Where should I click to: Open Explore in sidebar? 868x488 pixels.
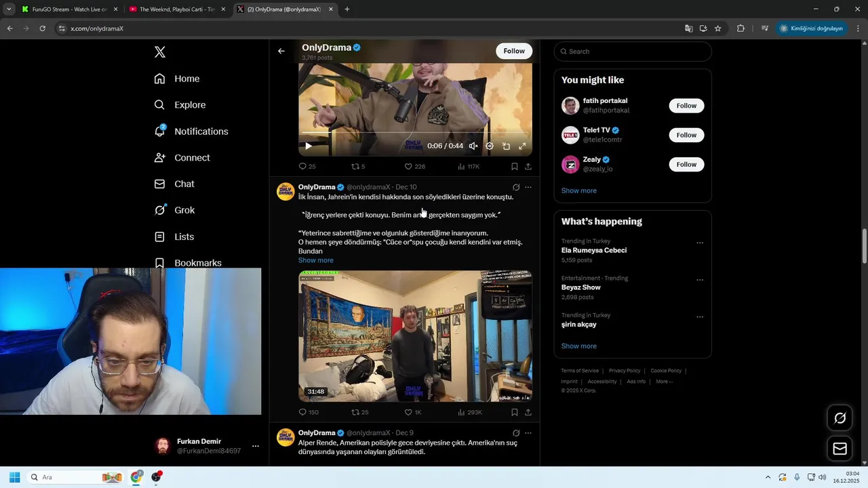[180, 105]
